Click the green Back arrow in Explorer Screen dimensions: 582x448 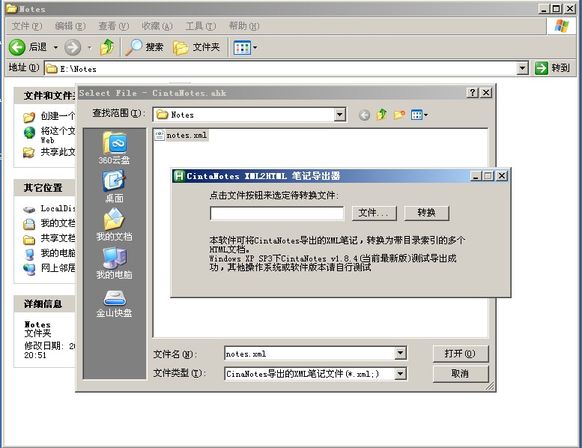click(x=17, y=47)
